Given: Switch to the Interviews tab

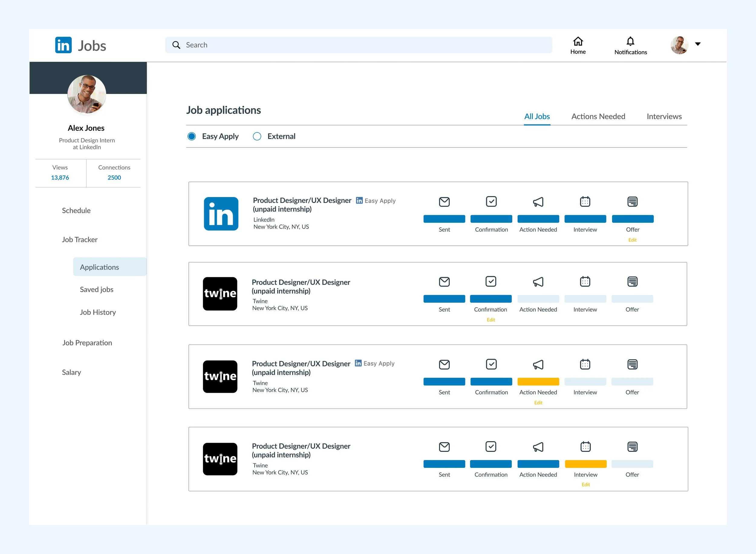Looking at the screenshot, I should [664, 116].
